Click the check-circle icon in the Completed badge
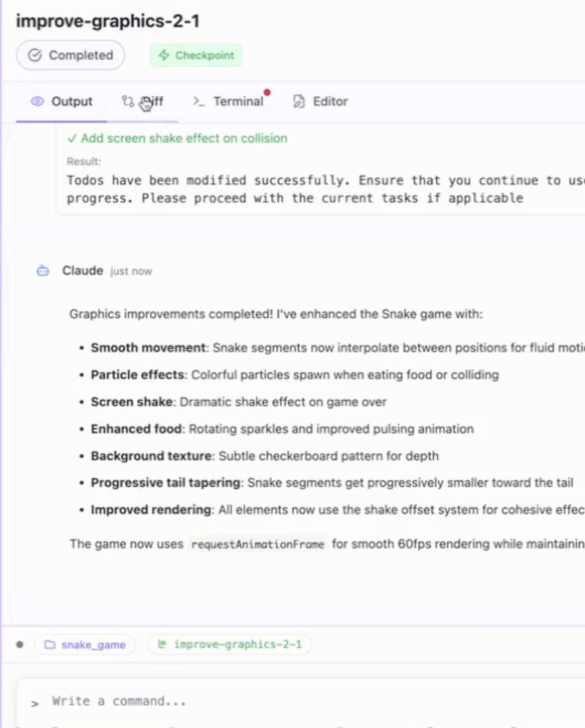Viewport: 585px width, 728px height. pyautogui.click(x=35, y=55)
